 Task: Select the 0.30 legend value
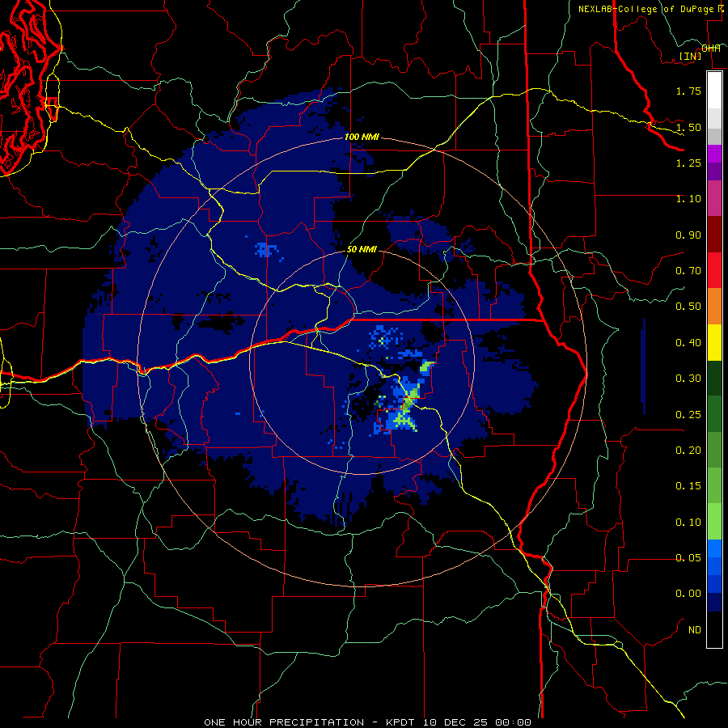688,379
